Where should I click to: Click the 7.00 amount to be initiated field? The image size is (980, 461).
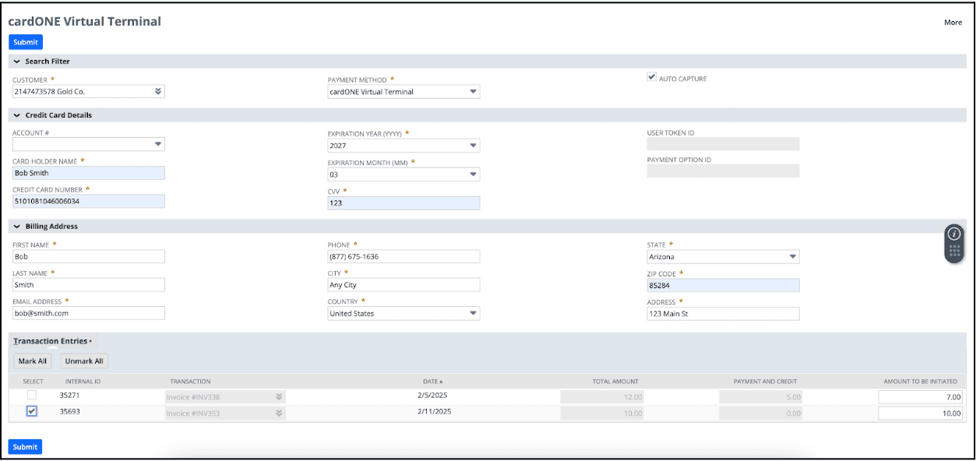[921, 396]
